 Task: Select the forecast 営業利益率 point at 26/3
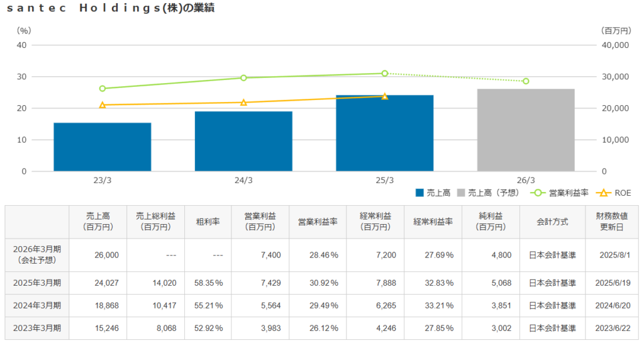526,81
